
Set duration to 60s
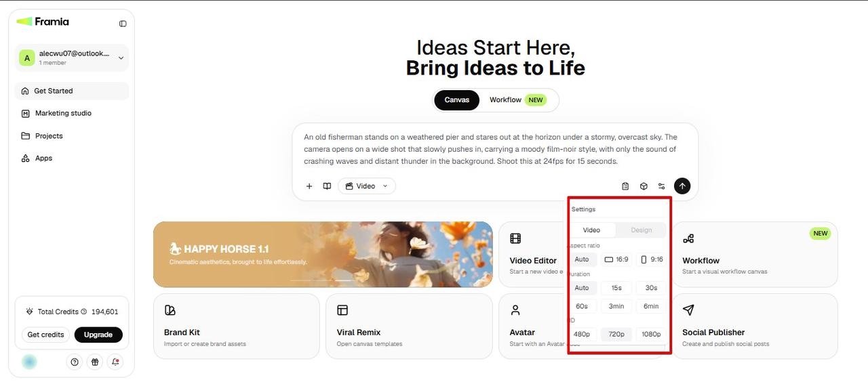582,306
